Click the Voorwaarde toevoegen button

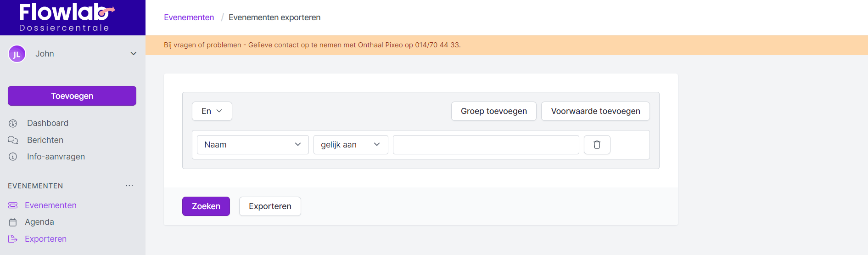595,111
